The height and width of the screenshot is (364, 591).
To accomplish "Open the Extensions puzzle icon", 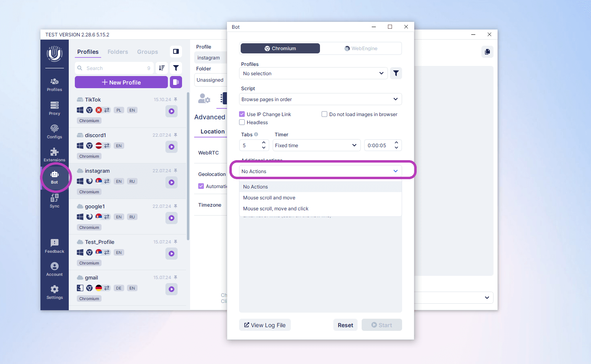I will 54,154.
